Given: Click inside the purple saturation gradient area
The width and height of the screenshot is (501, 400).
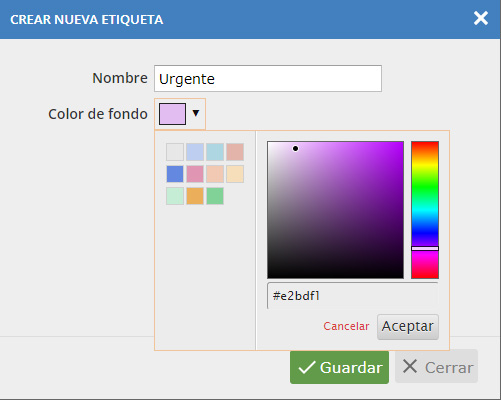Looking at the screenshot, I should [335, 210].
